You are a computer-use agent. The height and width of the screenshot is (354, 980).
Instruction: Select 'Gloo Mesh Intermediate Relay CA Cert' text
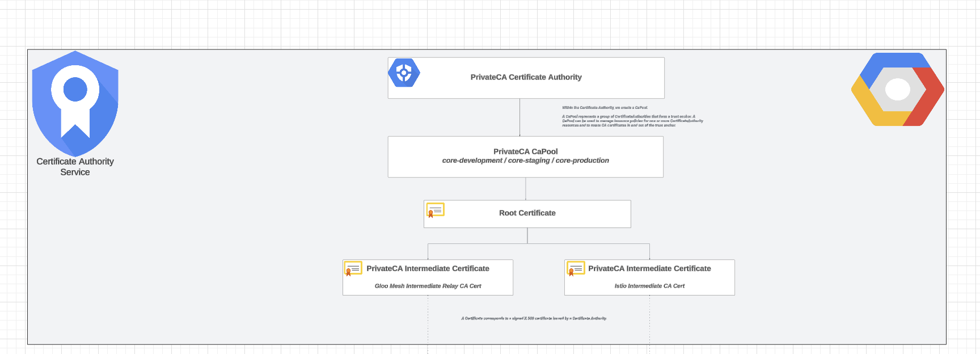tap(428, 286)
